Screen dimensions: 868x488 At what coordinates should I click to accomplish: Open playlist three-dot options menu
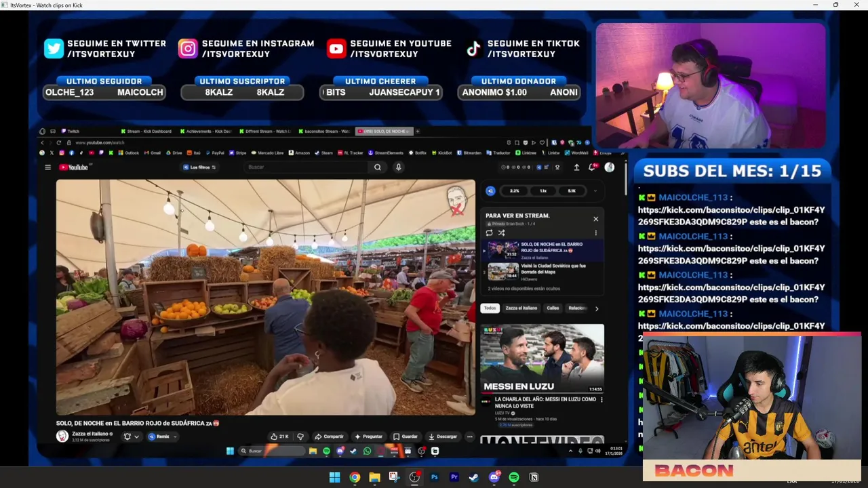[x=596, y=232]
